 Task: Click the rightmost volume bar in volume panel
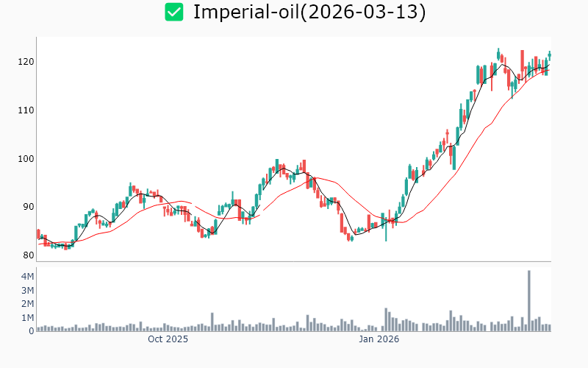tap(549, 328)
